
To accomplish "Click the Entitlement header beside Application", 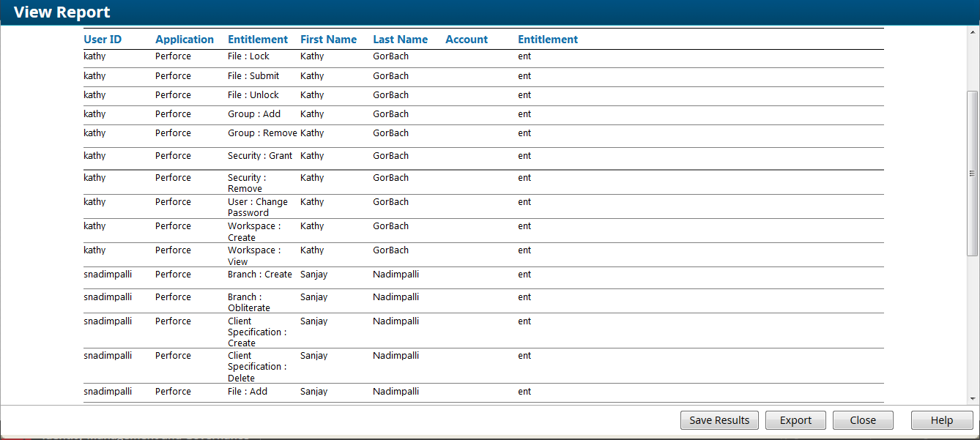I will 258,40.
